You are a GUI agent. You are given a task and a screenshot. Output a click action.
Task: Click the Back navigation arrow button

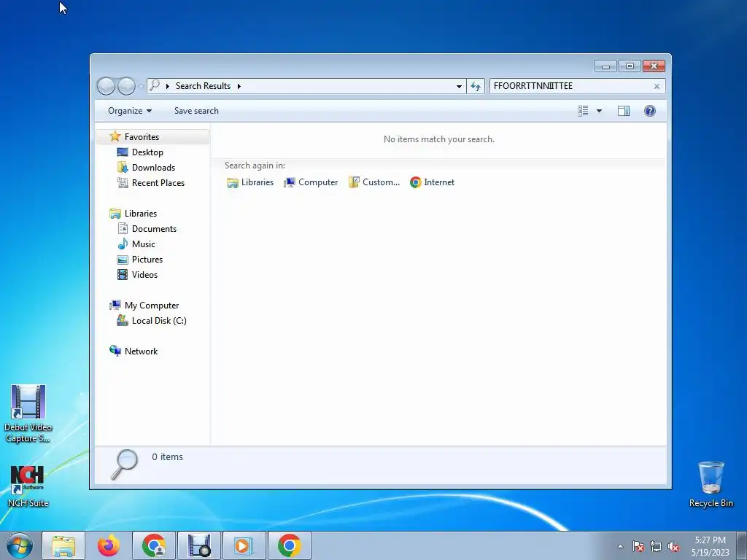(x=106, y=86)
